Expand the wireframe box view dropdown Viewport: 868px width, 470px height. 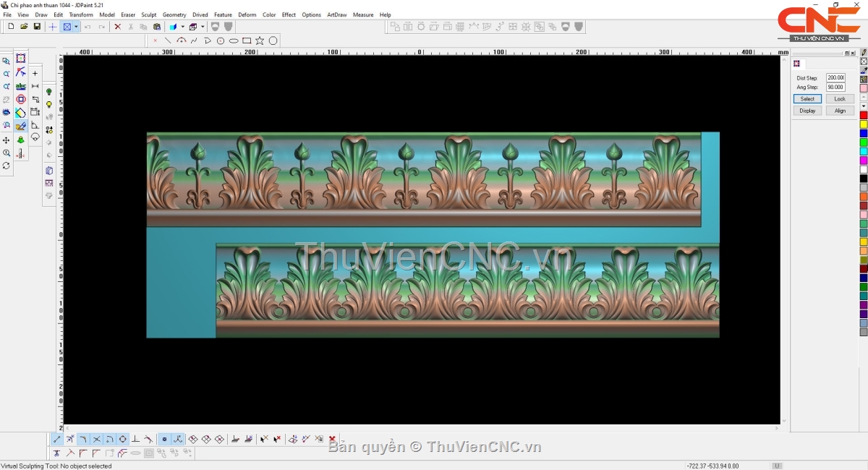(x=203, y=27)
